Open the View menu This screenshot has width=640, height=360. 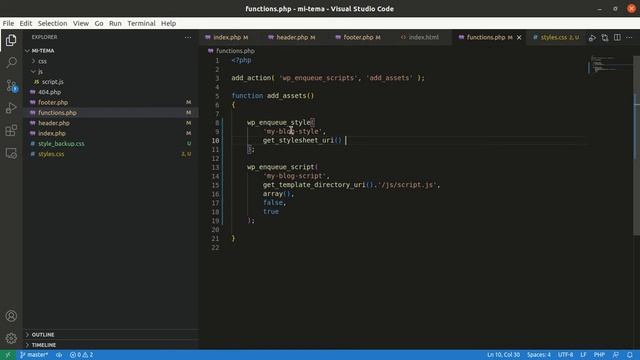81,23
